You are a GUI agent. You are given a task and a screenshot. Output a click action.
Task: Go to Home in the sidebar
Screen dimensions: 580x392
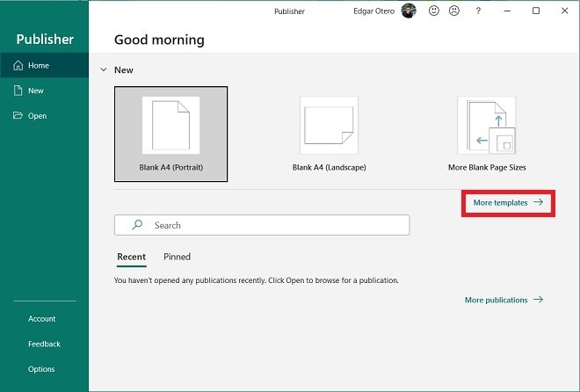pyautogui.click(x=45, y=65)
